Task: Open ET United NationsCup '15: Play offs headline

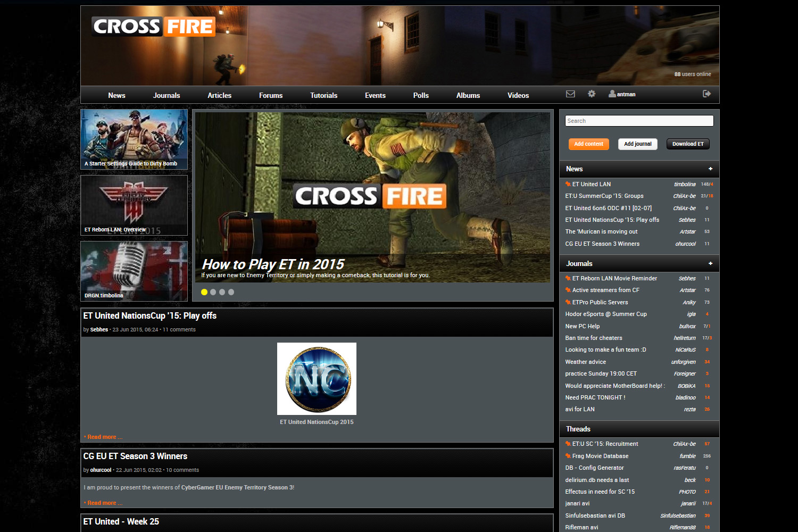Action: [x=150, y=315]
